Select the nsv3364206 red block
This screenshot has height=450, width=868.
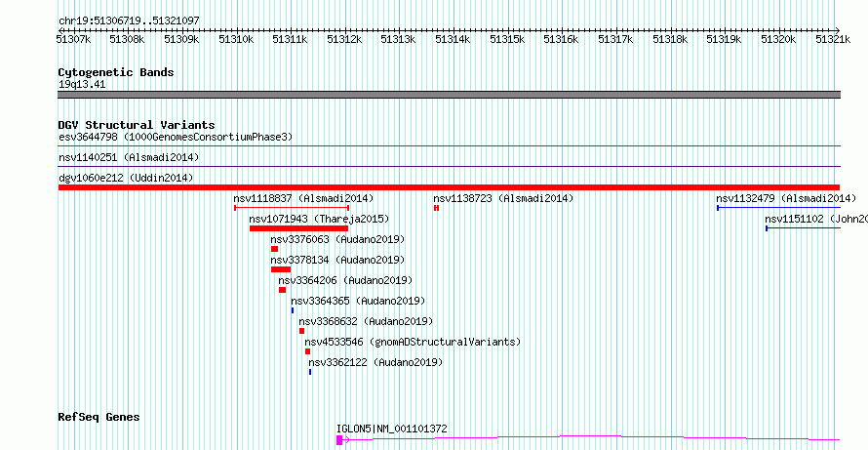click(282, 290)
